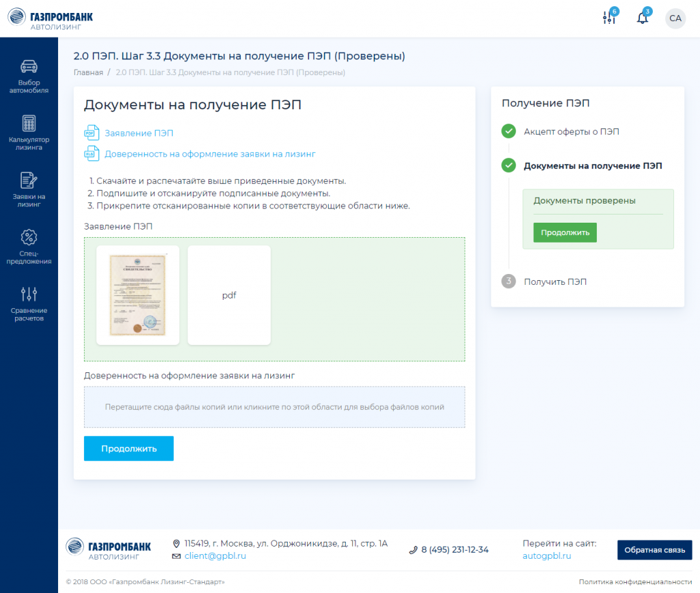Open Политика конфиденциальности link
The height and width of the screenshot is (593, 700).
pyautogui.click(x=635, y=582)
